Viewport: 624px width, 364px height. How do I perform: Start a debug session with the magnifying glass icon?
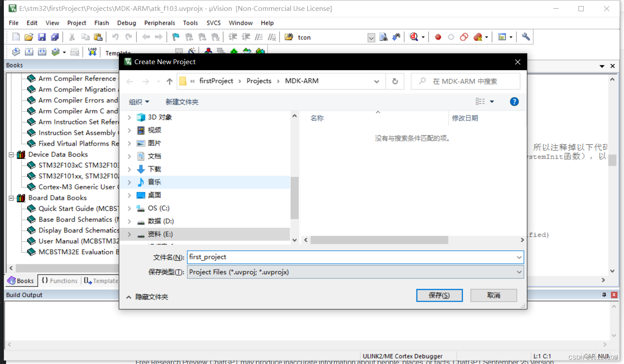pyautogui.click(x=415, y=37)
